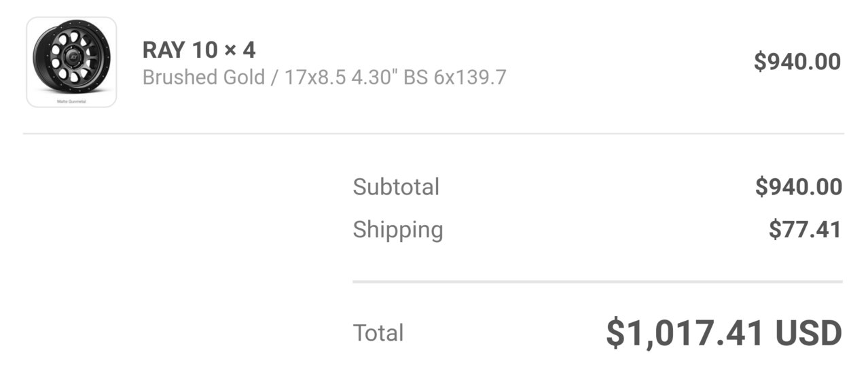This screenshot has height=380, width=868.
Task: Select the USD currency text
Action: [x=809, y=333]
